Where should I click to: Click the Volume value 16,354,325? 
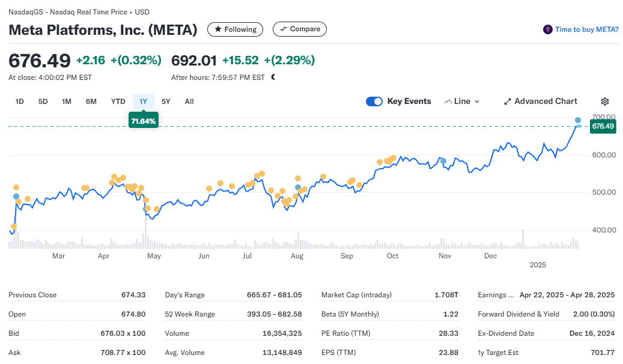tap(282, 333)
